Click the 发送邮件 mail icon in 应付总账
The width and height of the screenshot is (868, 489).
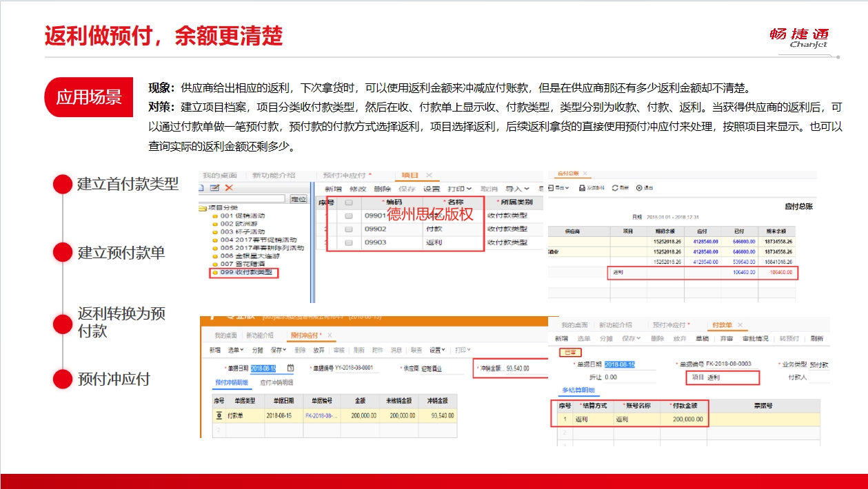(582, 188)
